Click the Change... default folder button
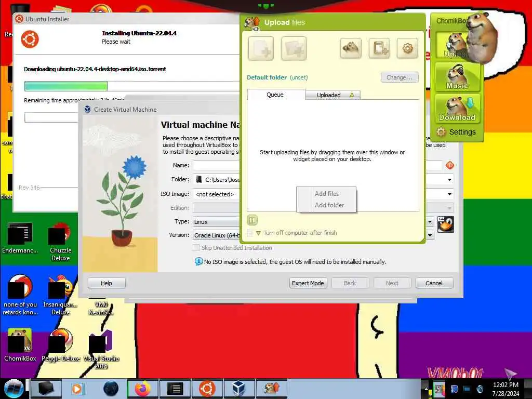The width and height of the screenshot is (532, 399). (x=400, y=77)
